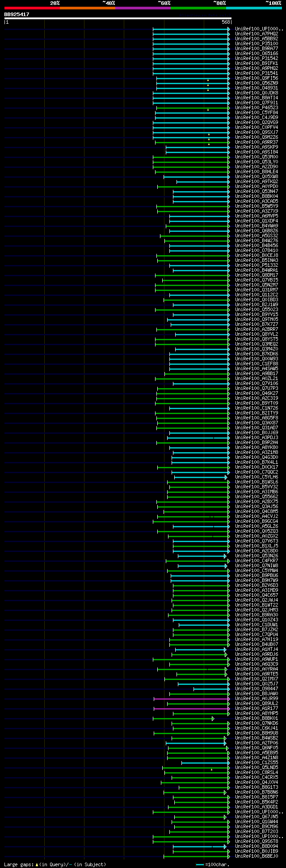Image resolution: width=286 pixels, height=868 pixels.
Task: Select the UniRef100_P51332 label
Action: (x=257, y=265)
